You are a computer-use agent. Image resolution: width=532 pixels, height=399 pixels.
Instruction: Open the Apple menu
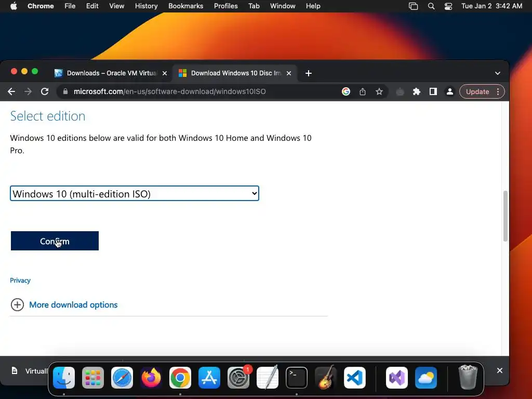[x=14, y=6]
